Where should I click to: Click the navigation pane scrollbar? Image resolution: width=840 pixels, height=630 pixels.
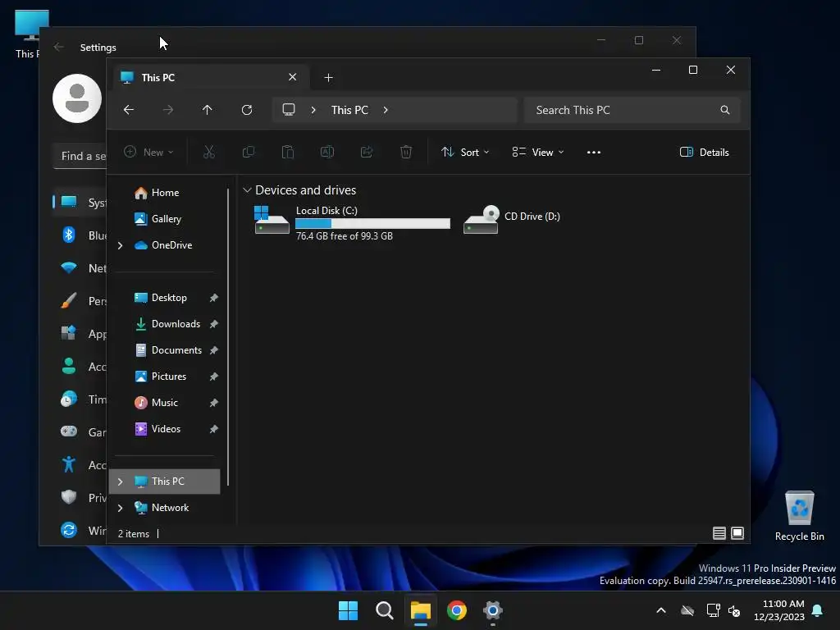[x=228, y=337]
